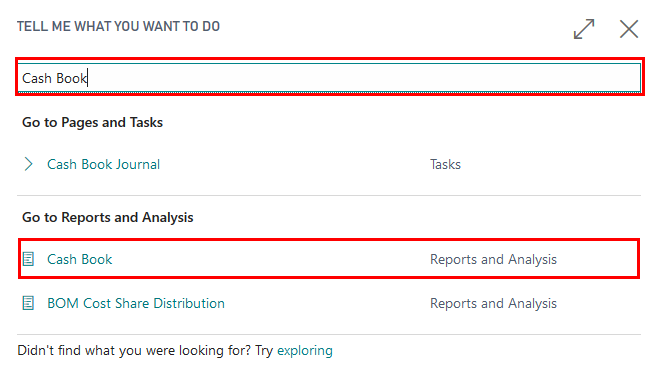659x366 pixels.
Task: Follow the exploring link
Action: (x=305, y=350)
